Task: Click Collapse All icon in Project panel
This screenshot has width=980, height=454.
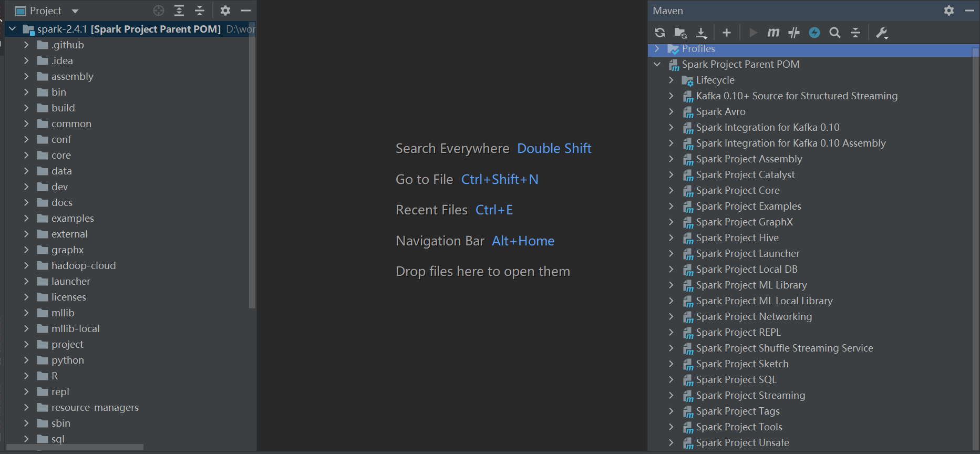Action: coord(200,11)
